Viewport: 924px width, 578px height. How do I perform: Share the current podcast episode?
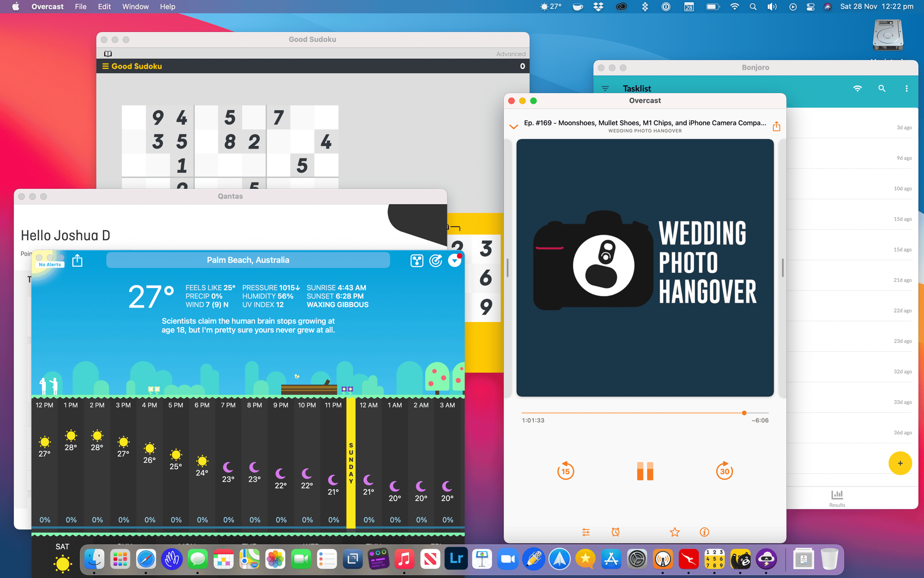point(776,126)
